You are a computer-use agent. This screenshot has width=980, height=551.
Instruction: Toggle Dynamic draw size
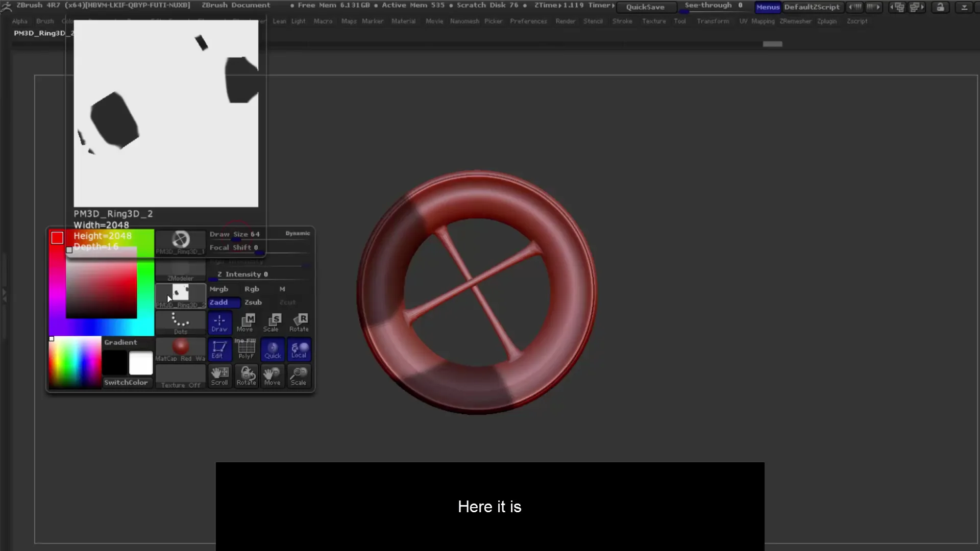(x=298, y=234)
